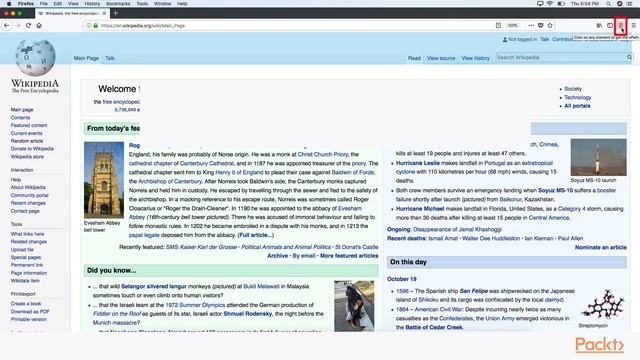Open Spotlight search in menu bar
Viewport: 640px width, 360px height.
point(609,4)
